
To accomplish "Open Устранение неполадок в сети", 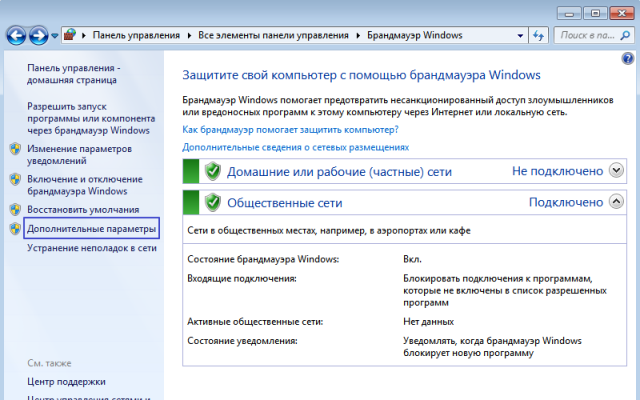I will click(92, 248).
